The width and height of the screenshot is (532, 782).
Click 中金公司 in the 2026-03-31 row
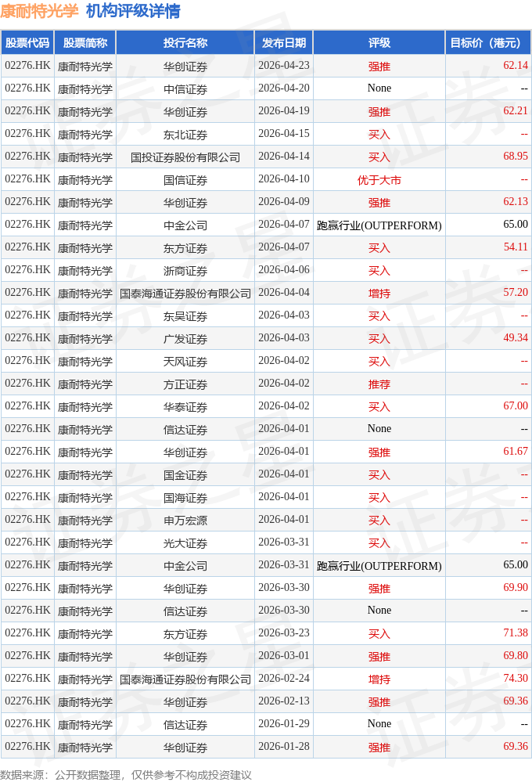(185, 565)
